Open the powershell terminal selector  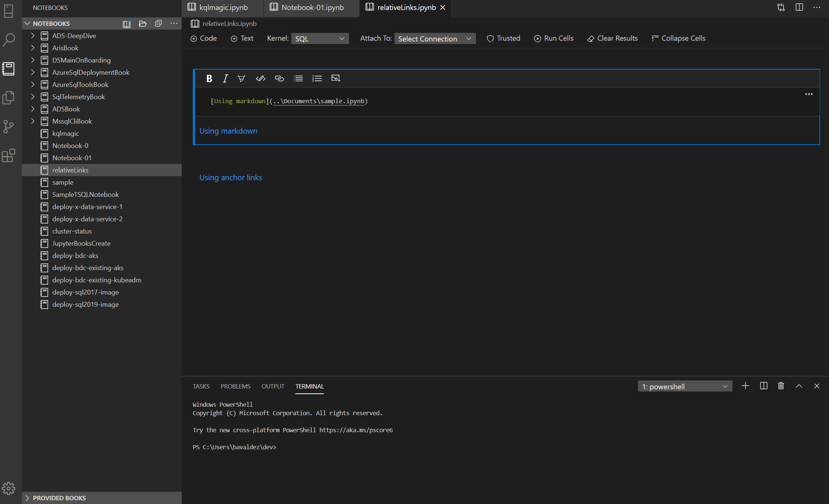click(x=684, y=386)
